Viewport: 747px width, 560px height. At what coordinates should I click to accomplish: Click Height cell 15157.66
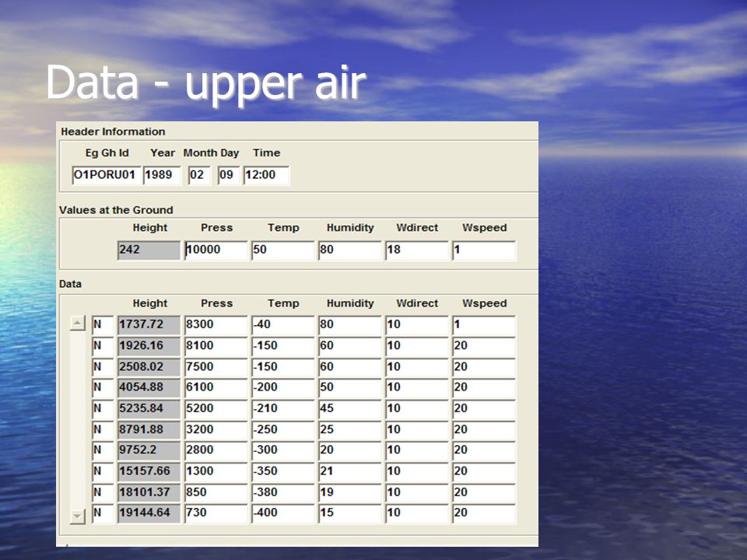[x=149, y=471]
